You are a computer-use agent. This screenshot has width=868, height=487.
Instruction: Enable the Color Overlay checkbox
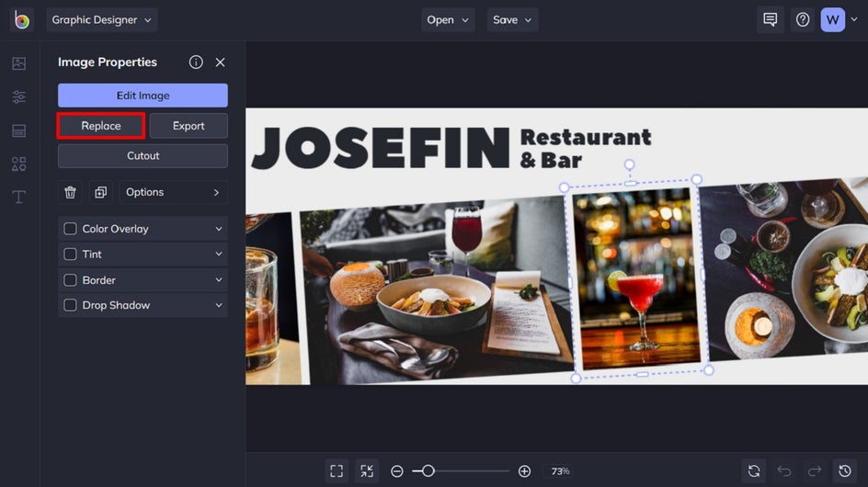click(x=70, y=229)
